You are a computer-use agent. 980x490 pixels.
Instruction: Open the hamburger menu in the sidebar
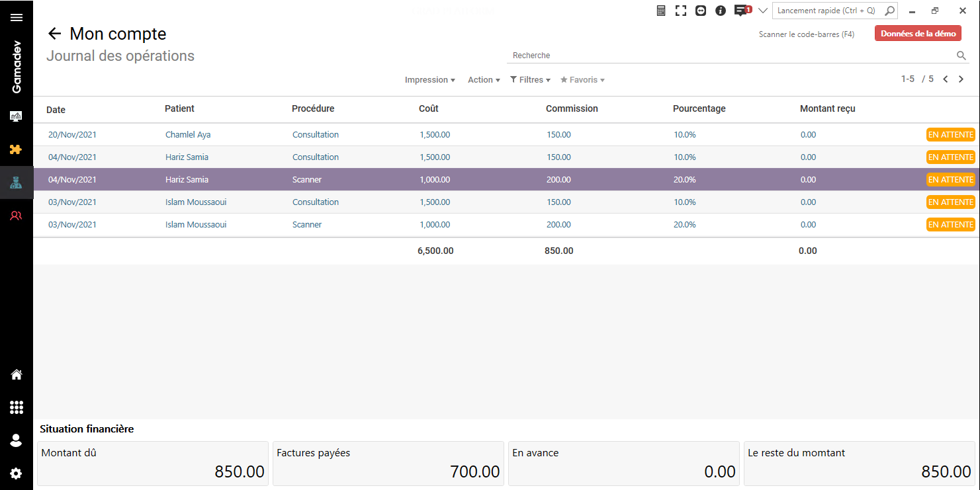click(x=17, y=17)
